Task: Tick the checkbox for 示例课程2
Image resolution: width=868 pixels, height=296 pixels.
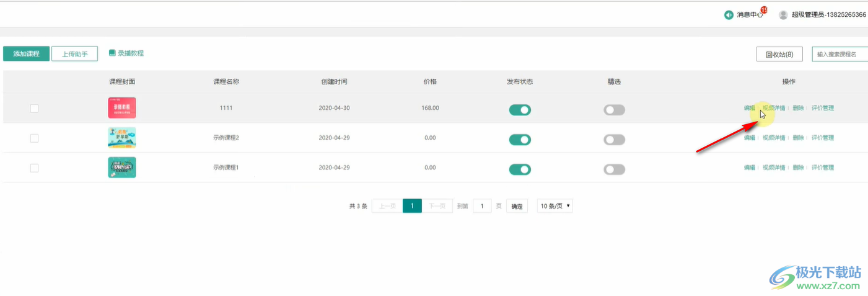Action: [x=34, y=138]
